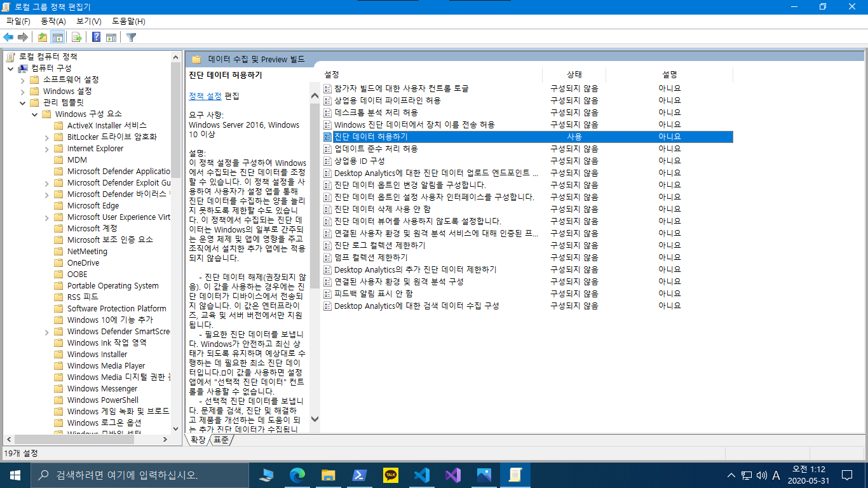Select the 진단 데이터 허용하기 policy row
Viewport: 868px width, 488px height.
pyautogui.click(x=527, y=137)
